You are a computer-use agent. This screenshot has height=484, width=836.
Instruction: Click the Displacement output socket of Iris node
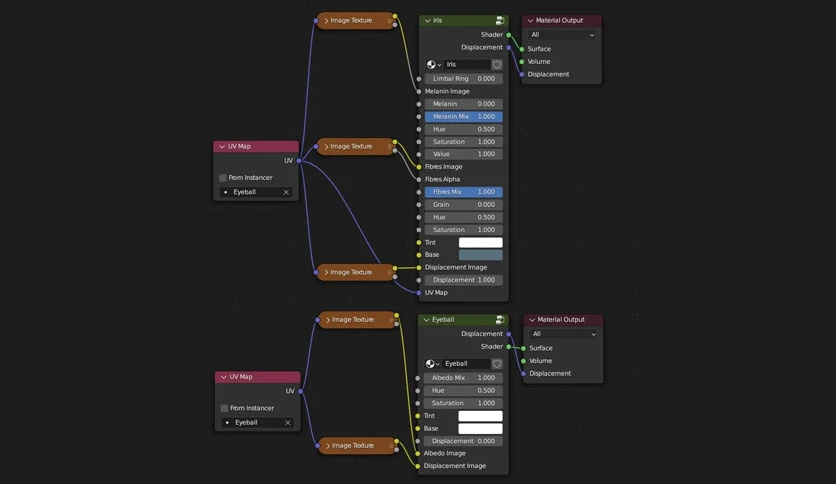point(509,47)
